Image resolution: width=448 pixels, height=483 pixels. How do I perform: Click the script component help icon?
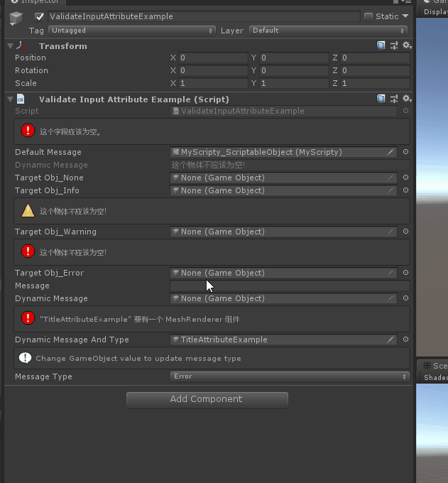pyautogui.click(x=381, y=99)
